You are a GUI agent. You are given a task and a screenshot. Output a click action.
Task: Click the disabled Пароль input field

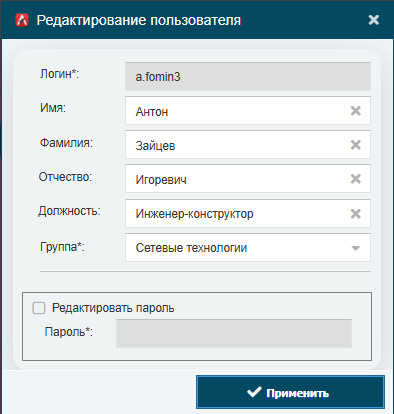point(234,333)
